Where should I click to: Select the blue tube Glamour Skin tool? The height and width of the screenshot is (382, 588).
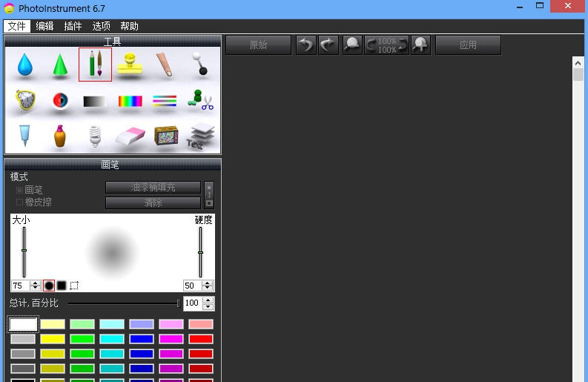pos(24,136)
